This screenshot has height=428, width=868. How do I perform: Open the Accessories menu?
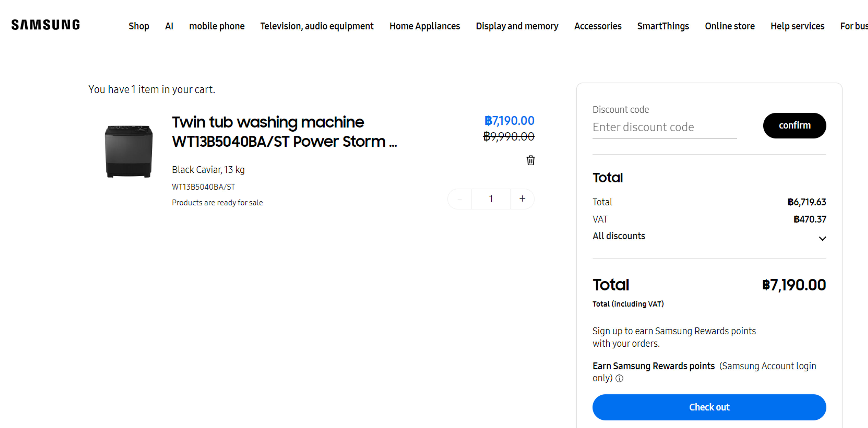(598, 26)
